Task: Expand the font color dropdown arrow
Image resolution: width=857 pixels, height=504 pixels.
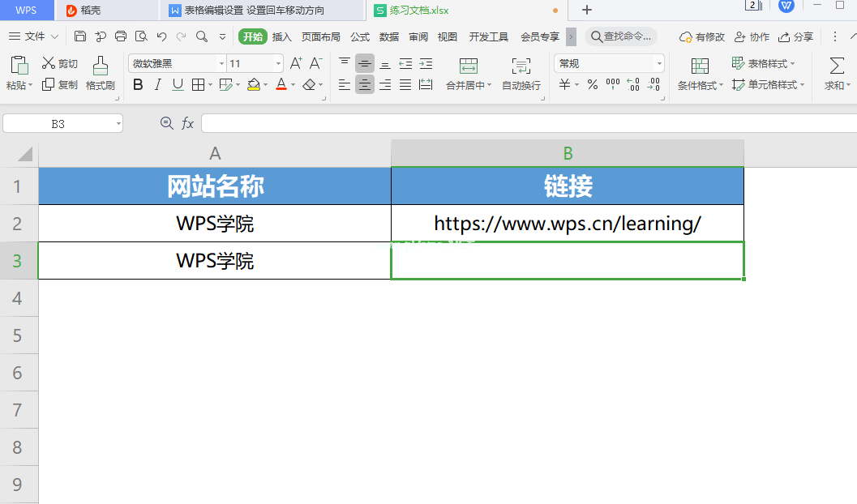Action: pyautogui.click(x=293, y=85)
